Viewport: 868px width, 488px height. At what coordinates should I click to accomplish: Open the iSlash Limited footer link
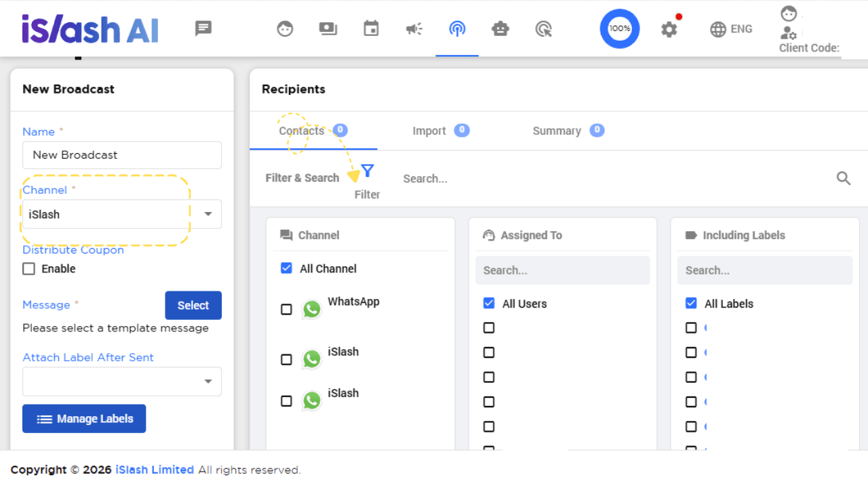point(155,470)
